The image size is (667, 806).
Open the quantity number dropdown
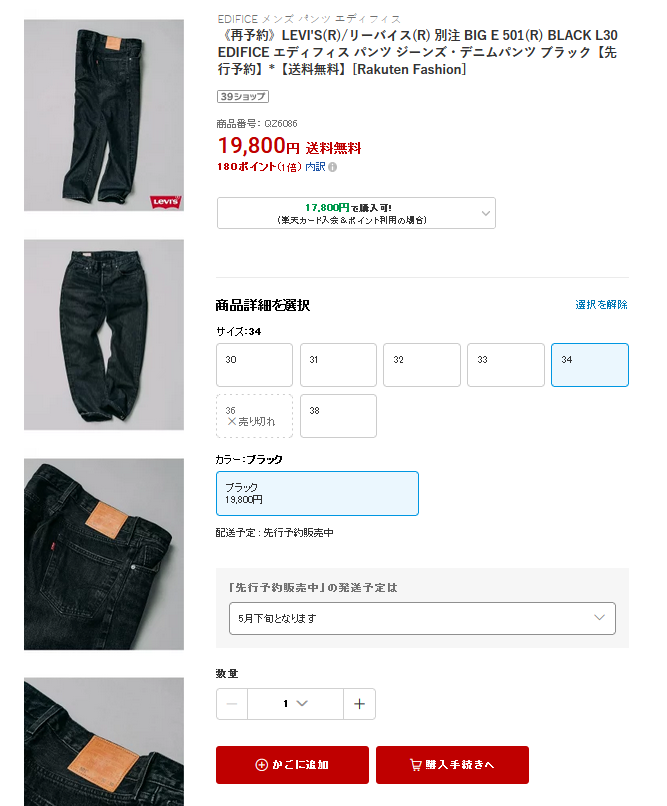295,704
